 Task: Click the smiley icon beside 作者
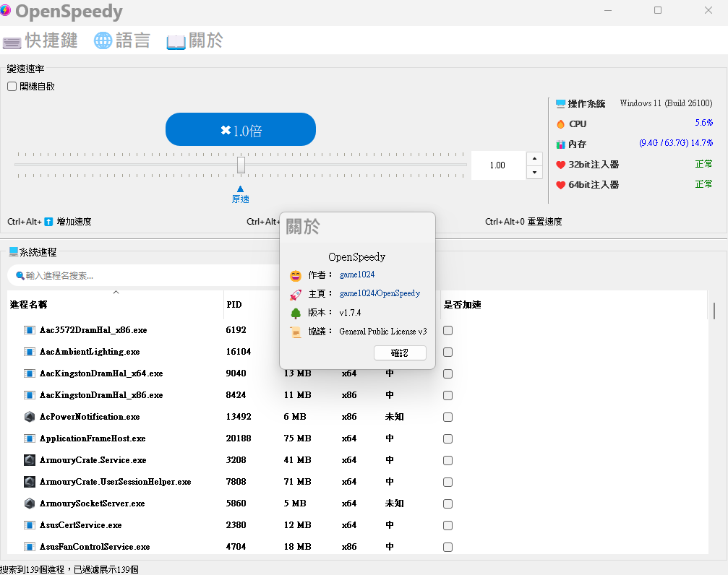(296, 276)
